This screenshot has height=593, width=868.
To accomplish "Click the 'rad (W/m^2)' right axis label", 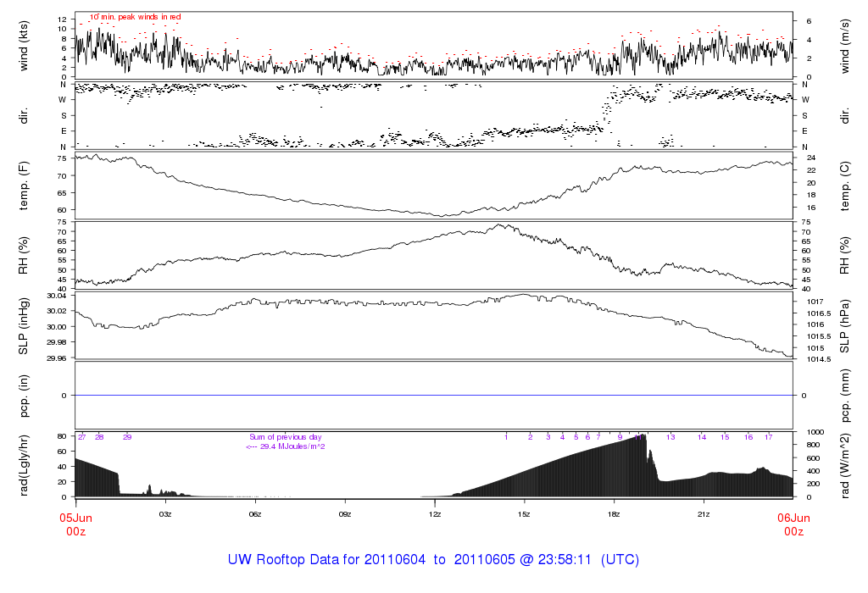I will click(x=844, y=464).
